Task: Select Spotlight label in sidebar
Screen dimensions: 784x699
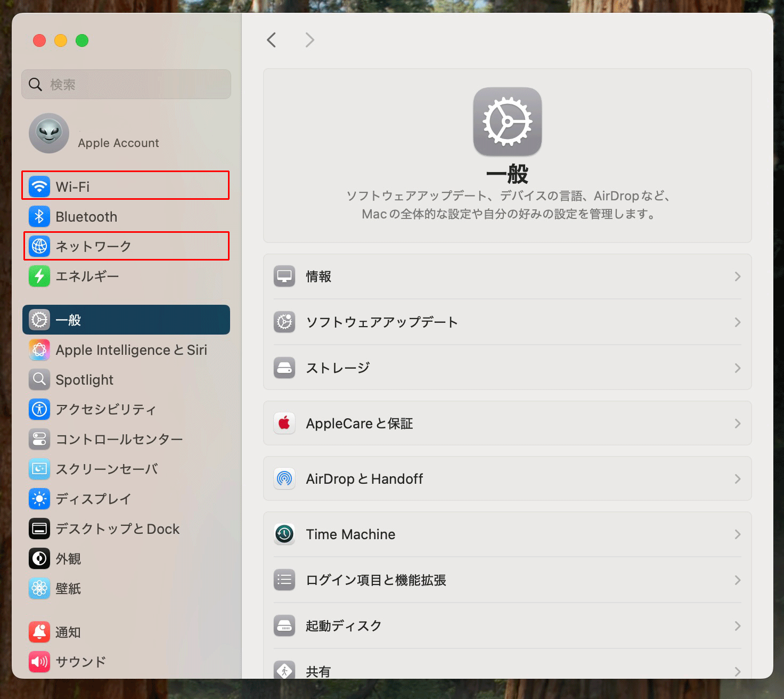Action: pyautogui.click(x=85, y=380)
